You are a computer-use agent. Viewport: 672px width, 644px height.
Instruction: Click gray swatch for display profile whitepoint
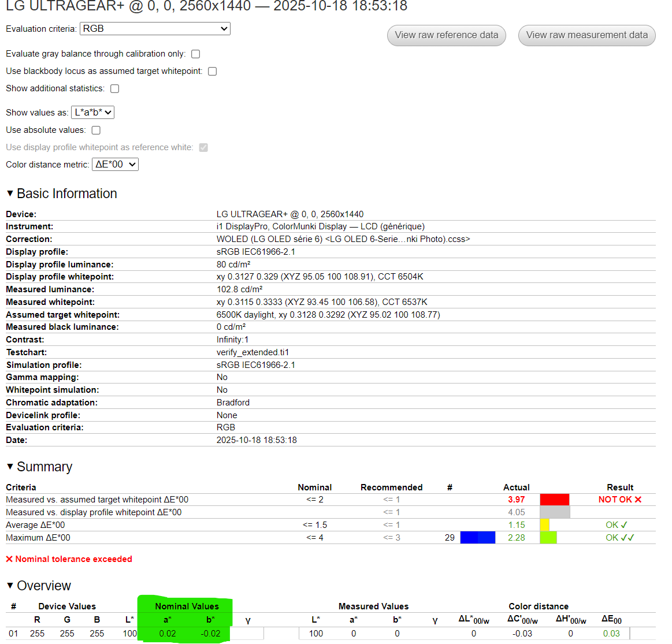tap(555, 512)
